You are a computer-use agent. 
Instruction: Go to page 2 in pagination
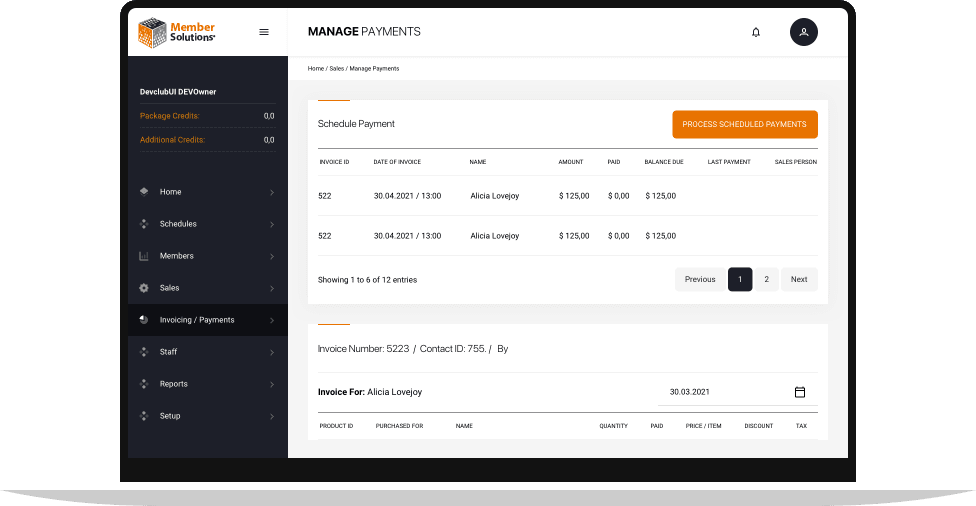[766, 279]
